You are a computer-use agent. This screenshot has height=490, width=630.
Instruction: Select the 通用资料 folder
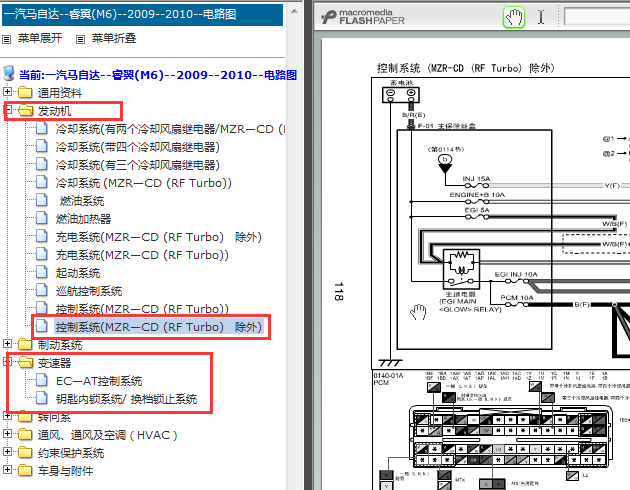60,93
